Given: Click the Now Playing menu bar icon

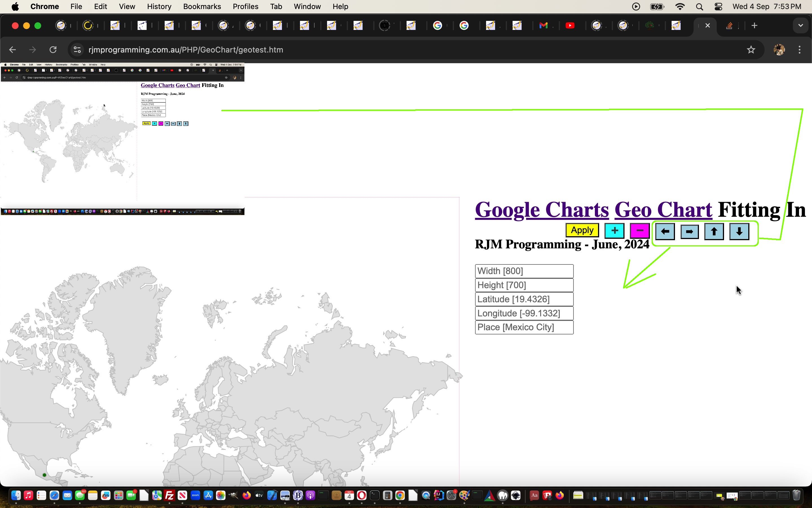Looking at the screenshot, I should point(636,7).
